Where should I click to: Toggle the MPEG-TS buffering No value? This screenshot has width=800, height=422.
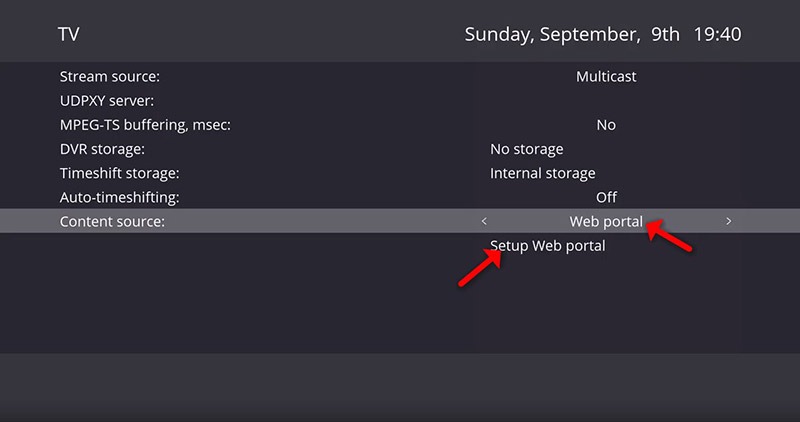point(606,125)
